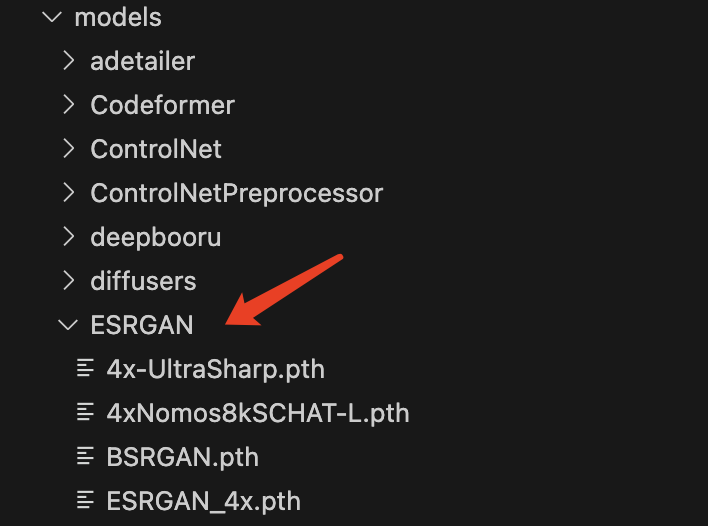
Task: Expand the ControlNetPreprocessor chevron
Action: [x=68, y=193]
